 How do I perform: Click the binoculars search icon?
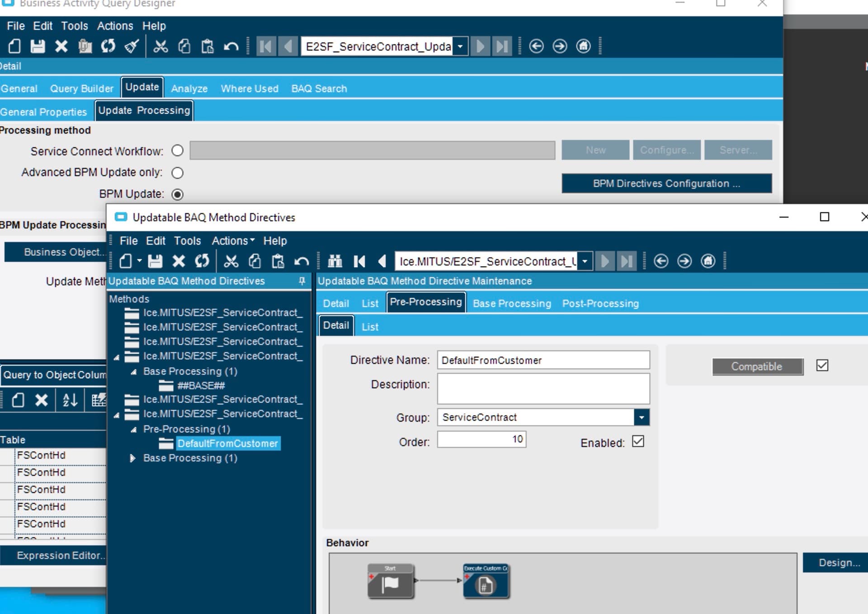(335, 261)
